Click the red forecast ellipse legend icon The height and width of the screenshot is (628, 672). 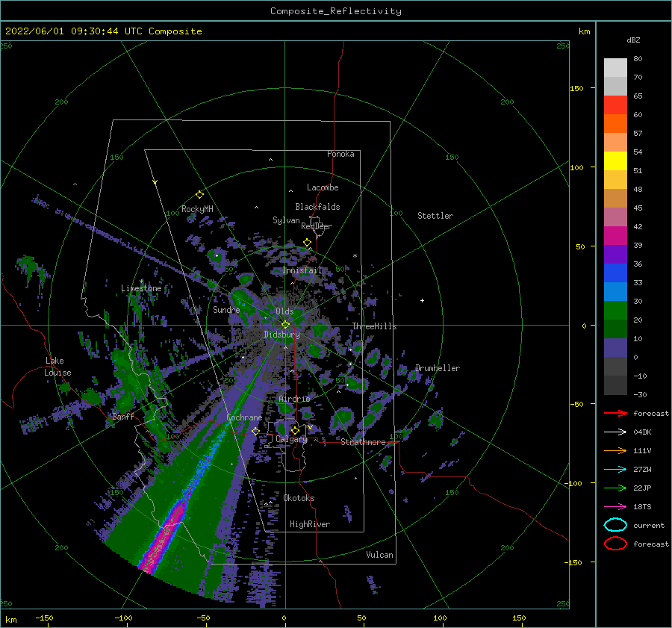(x=615, y=544)
